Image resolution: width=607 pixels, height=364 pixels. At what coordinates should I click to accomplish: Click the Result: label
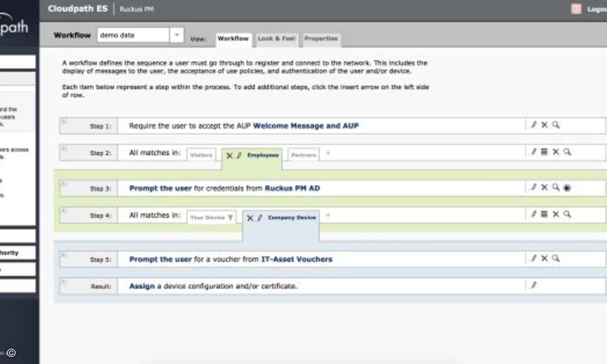(101, 286)
